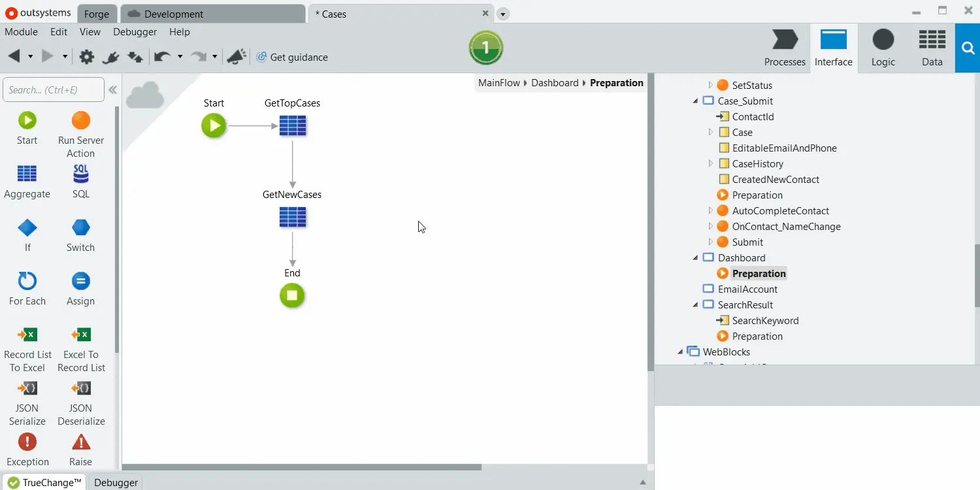This screenshot has height=490, width=980.
Task: Open the Debugger menu
Action: [x=135, y=31]
